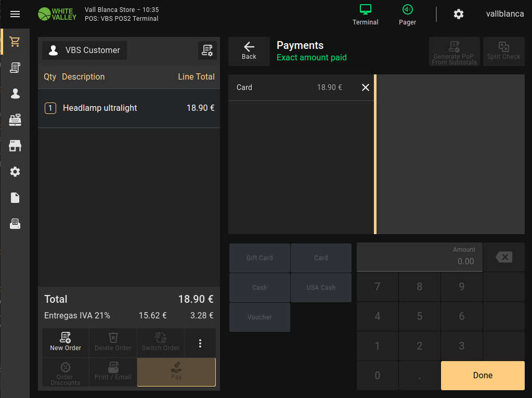Viewport: 532px width, 398px height.
Task: Click Print / Email button
Action: [113, 372]
